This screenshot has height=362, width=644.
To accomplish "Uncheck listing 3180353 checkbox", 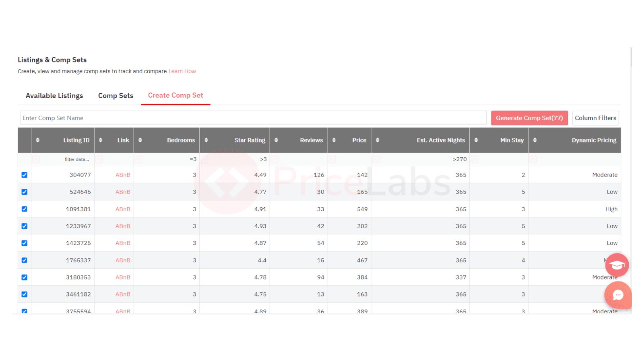I will point(25,277).
